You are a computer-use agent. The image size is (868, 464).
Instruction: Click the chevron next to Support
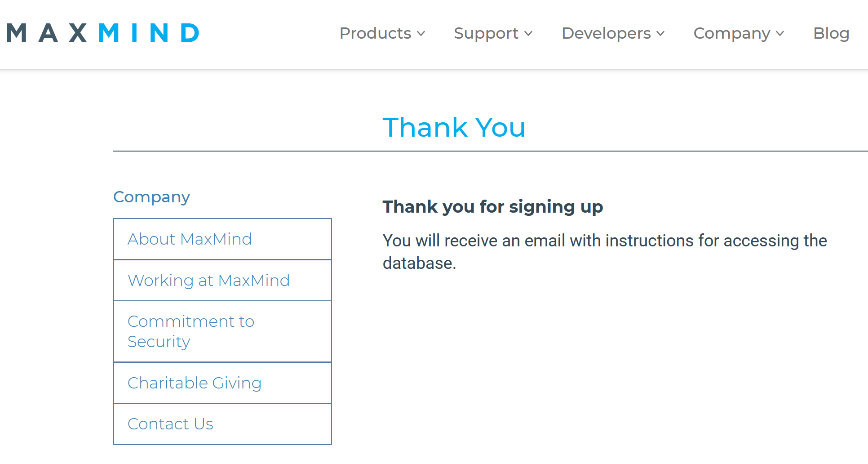coord(528,34)
